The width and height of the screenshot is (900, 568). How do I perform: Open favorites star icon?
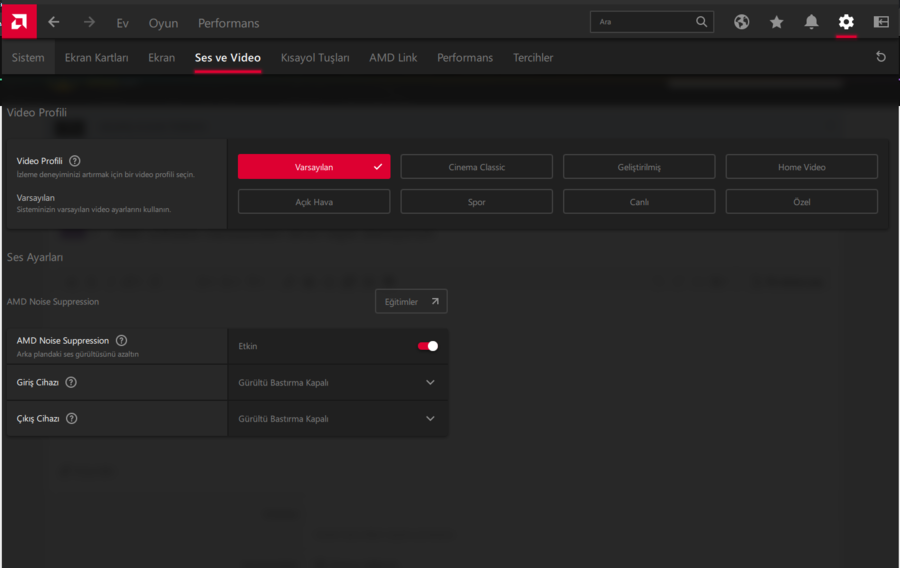[777, 22]
